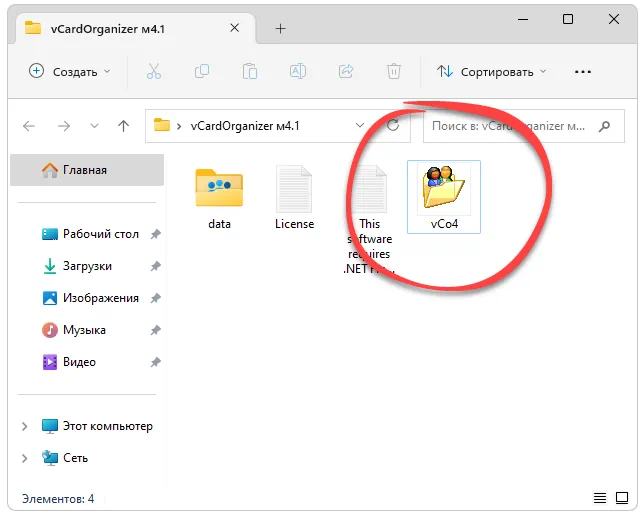Expand the Этот компьютер tree node
Image resolution: width=642 pixels, height=514 pixels.
(25, 426)
